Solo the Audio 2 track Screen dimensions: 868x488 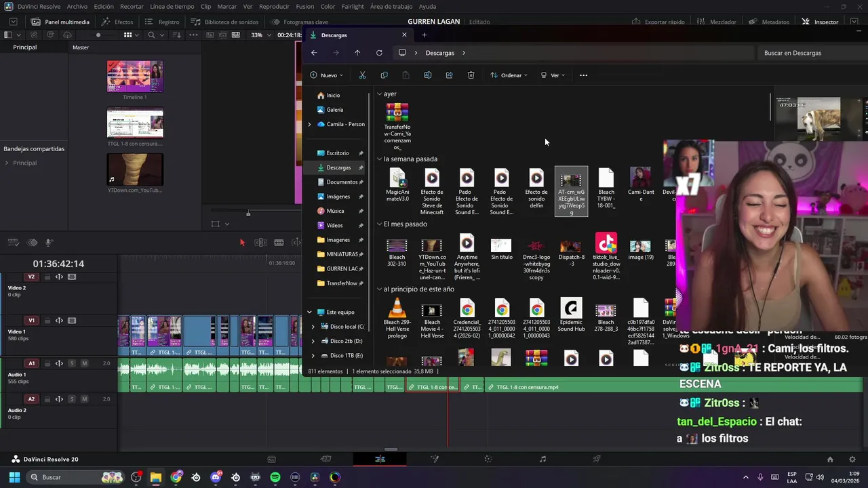click(72, 399)
